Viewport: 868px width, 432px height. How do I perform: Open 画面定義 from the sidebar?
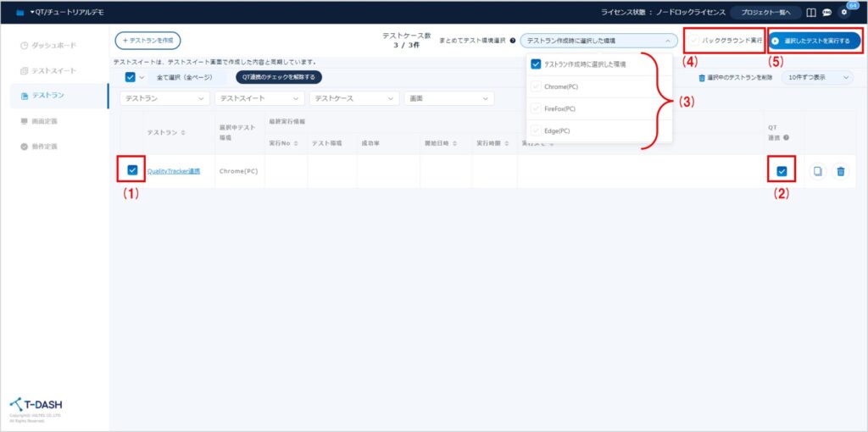tap(44, 121)
